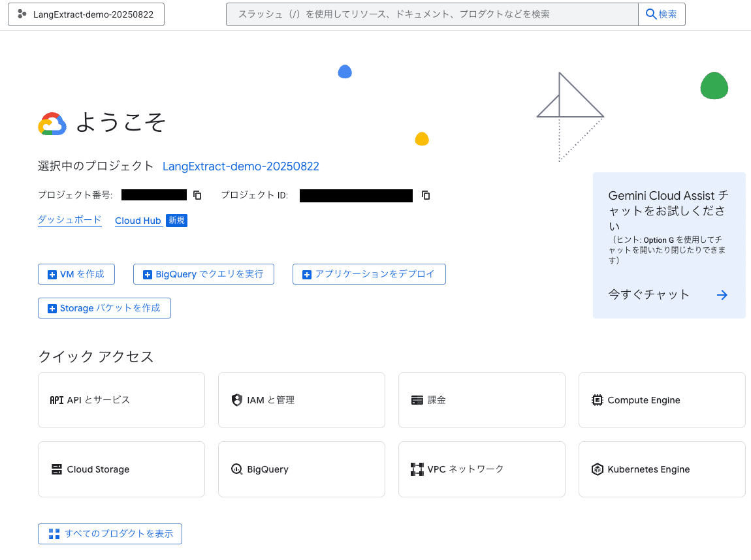This screenshot has height=560, width=751.
Task: Click the BigQuery magnifier icon
Action: pyautogui.click(x=237, y=469)
